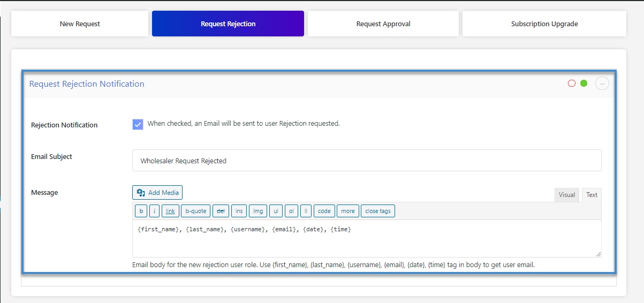644x303 pixels.
Task: Open the Request Approval tab
Action: [x=383, y=24]
